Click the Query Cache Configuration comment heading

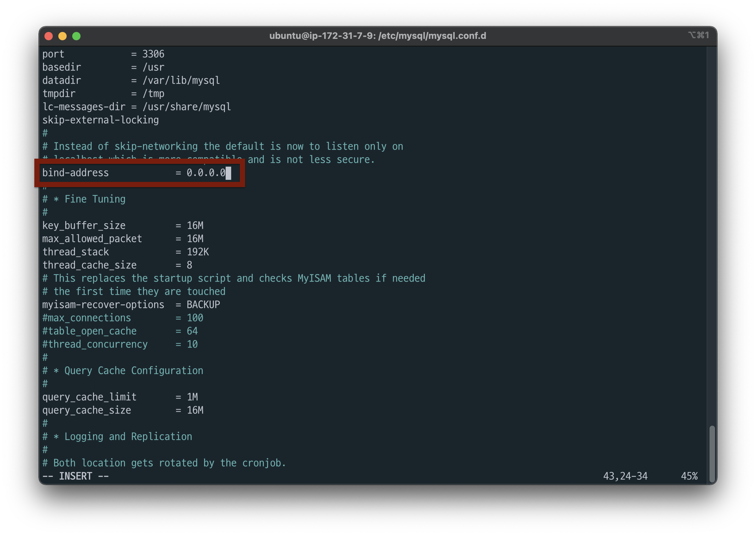pos(134,370)
